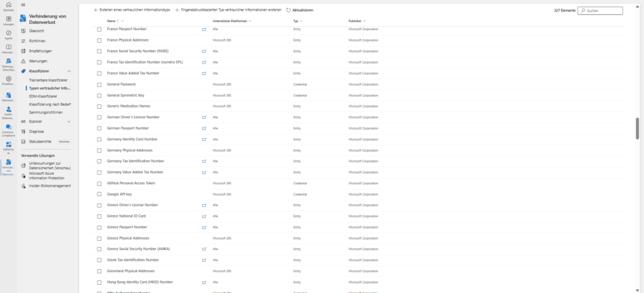Open Insider-Risikomanagement icon in left rail
644x293 pixels.
click(8, 109)
